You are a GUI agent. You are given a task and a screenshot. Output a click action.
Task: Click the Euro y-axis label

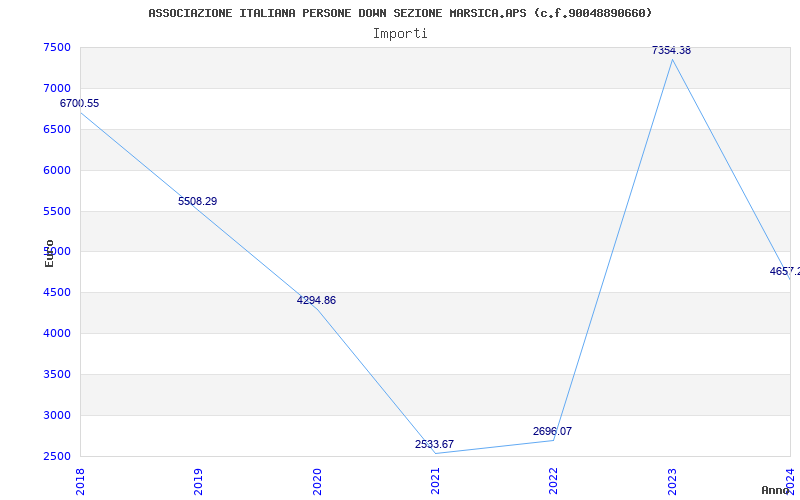pyautogui.click(x=49, y=253)
